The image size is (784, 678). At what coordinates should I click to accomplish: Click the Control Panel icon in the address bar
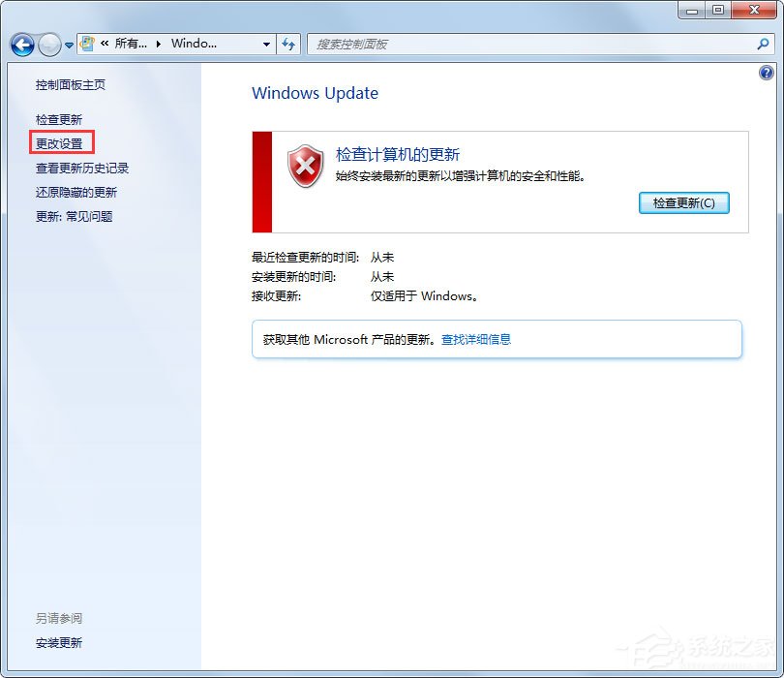(85, 44)
